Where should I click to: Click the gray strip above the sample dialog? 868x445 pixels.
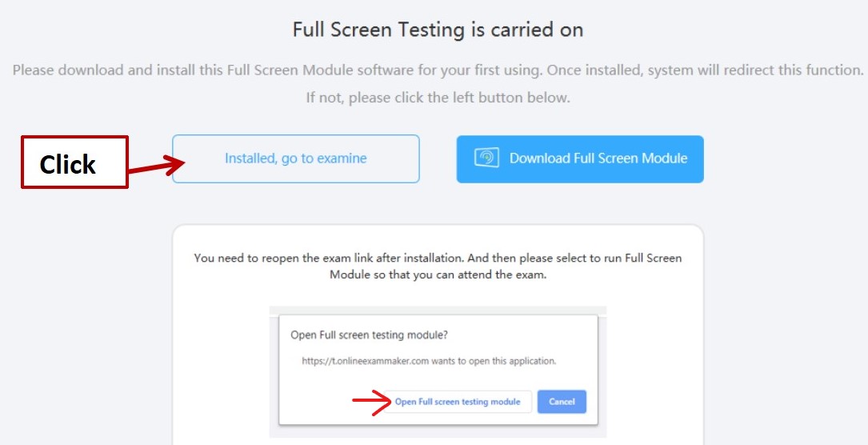click(438, 311)
